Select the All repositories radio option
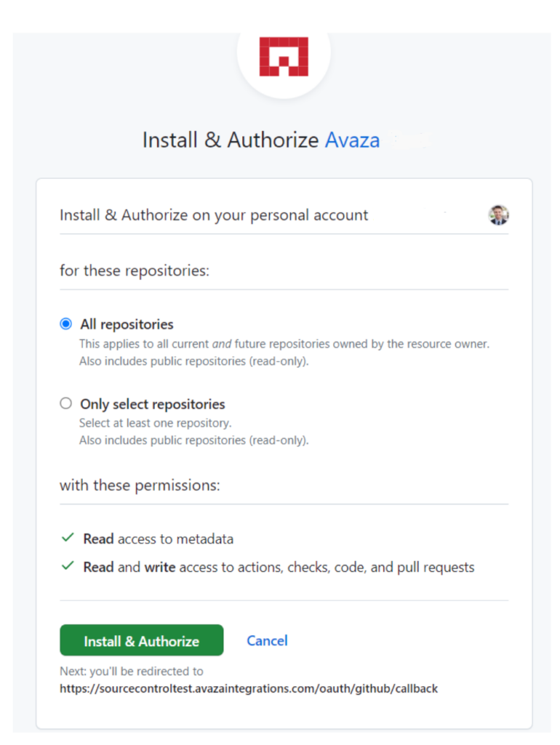This screenshot has width=560, height=745. tap(65, 324)
